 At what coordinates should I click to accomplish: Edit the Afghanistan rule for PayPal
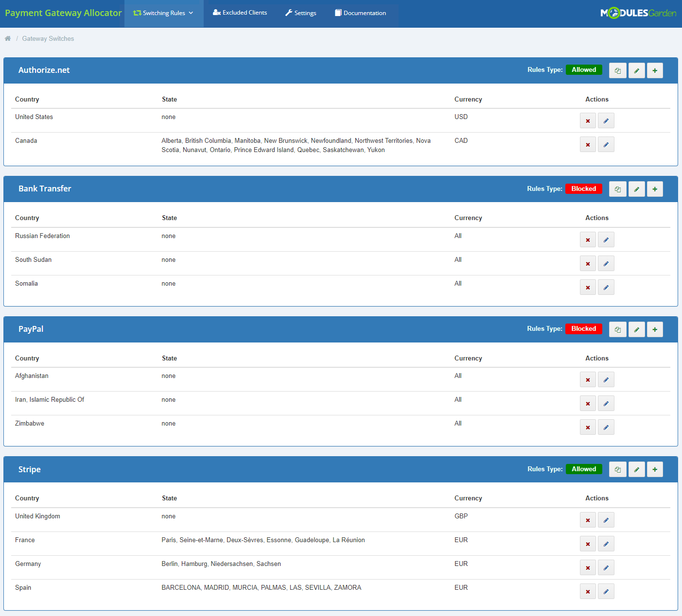coord(606,379)
